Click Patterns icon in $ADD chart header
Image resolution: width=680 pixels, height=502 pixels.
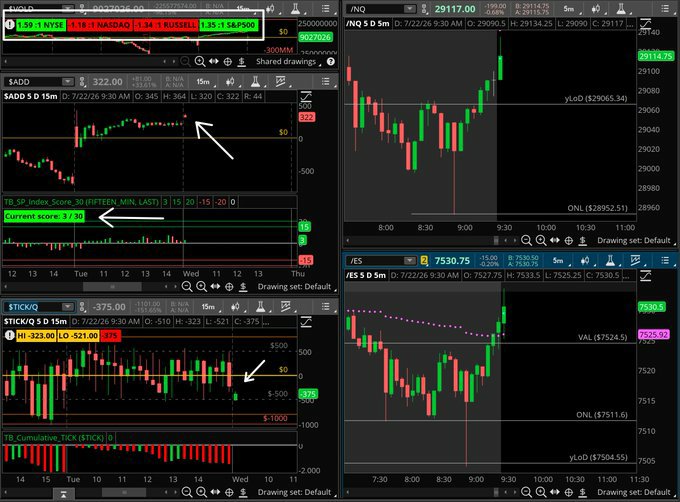(281, 81)
